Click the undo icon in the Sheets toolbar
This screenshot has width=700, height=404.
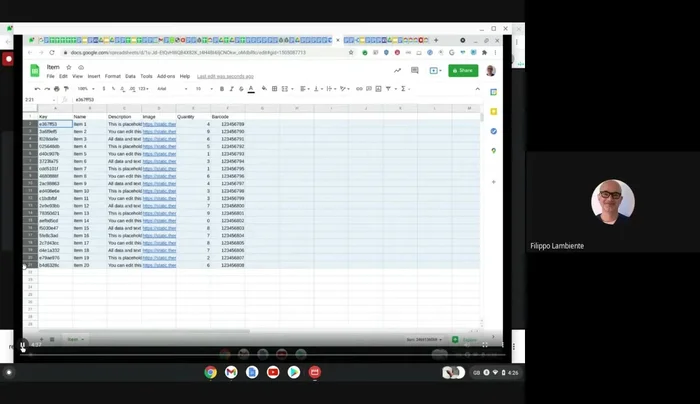pos(38,89)
